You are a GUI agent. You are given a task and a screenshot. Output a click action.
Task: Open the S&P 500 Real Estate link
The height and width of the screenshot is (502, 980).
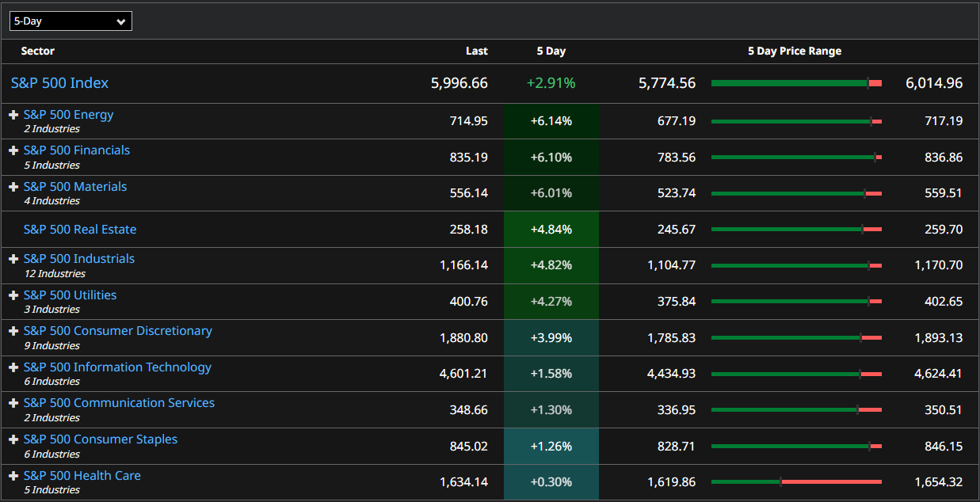pos(80,230)
